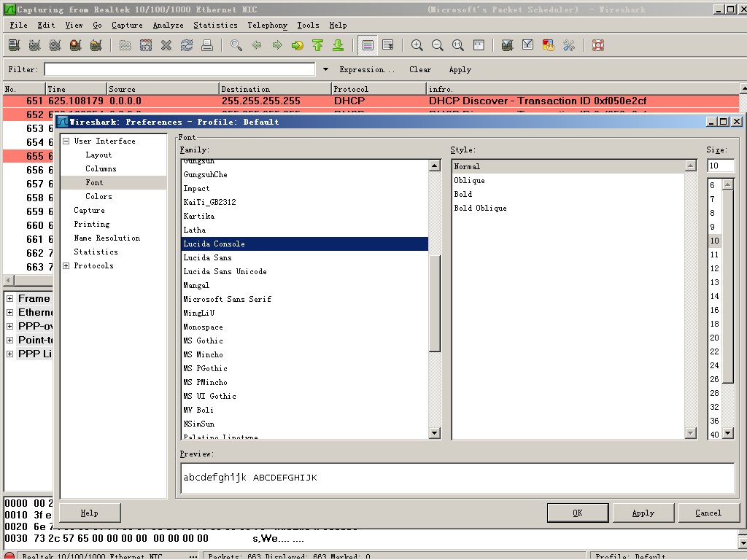Toggle auto scroll in live capture

pos(388,45)
